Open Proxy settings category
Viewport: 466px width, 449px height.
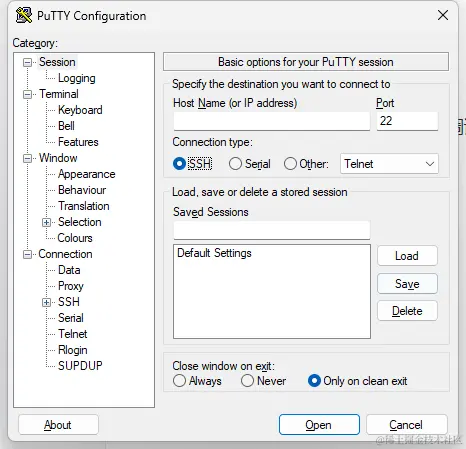click(x=71, y=286)
